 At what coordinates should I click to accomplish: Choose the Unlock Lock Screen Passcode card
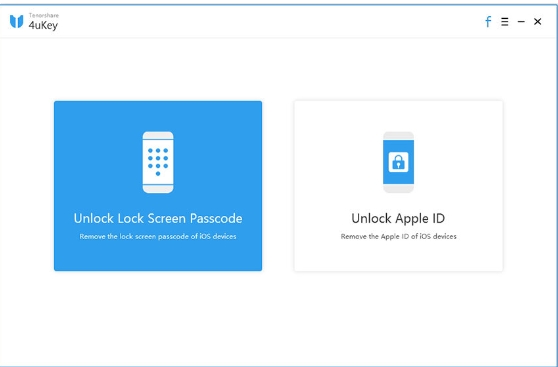tap(158, 186)
